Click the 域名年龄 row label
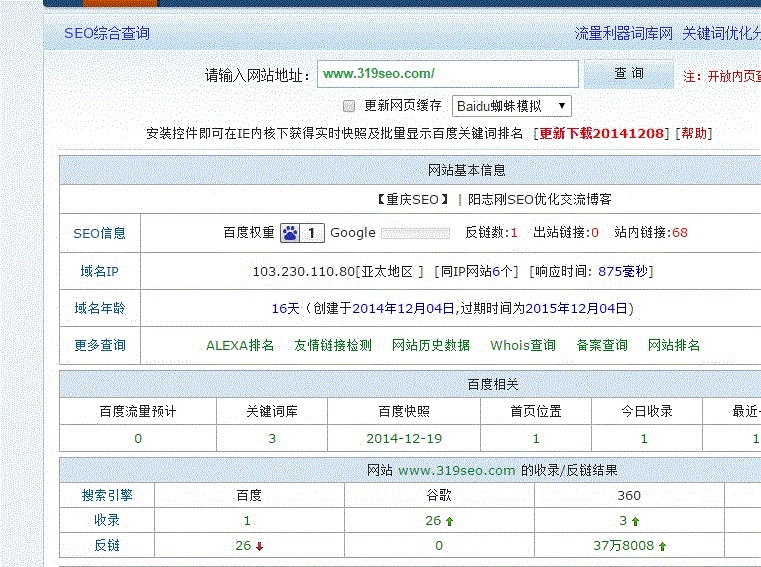Image resolution: width=761 pixels, height=567 pixels. pos(99,309)
